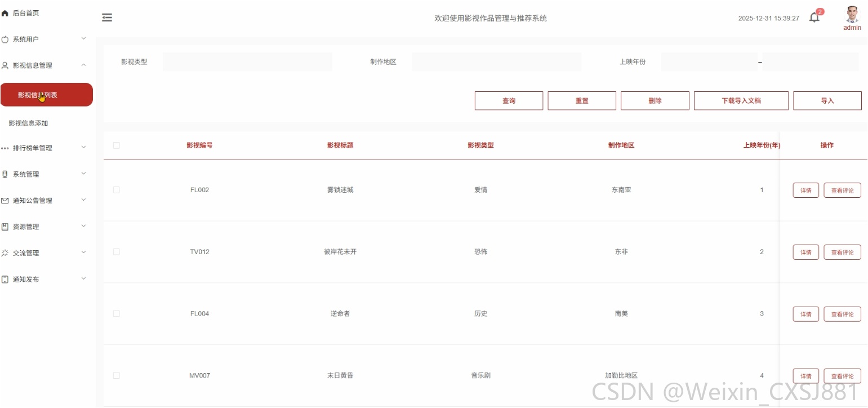Click the 重置 button

(x=582, y=101)
